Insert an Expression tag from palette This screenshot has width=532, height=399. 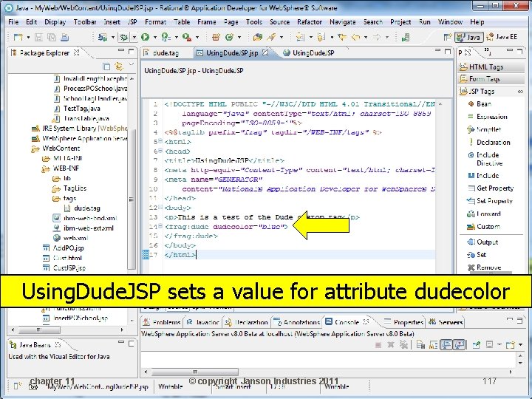tap(488, 117)
